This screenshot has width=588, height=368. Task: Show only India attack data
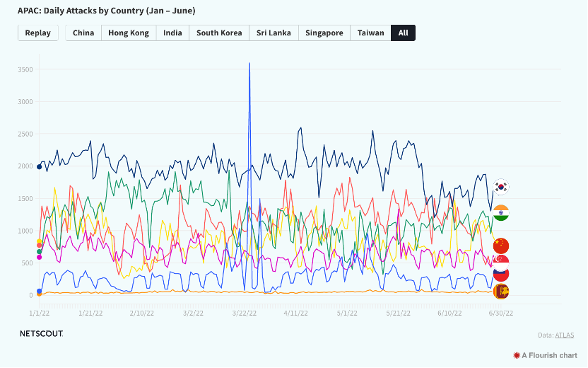(172, 33)
